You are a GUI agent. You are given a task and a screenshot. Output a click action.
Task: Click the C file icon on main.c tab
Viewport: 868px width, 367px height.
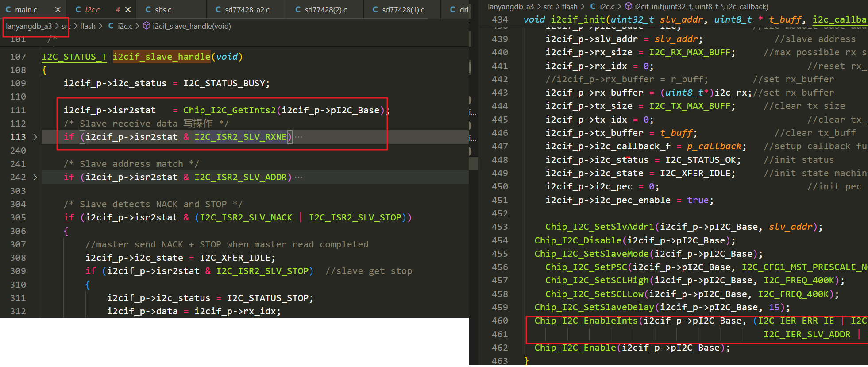(8, 9)
